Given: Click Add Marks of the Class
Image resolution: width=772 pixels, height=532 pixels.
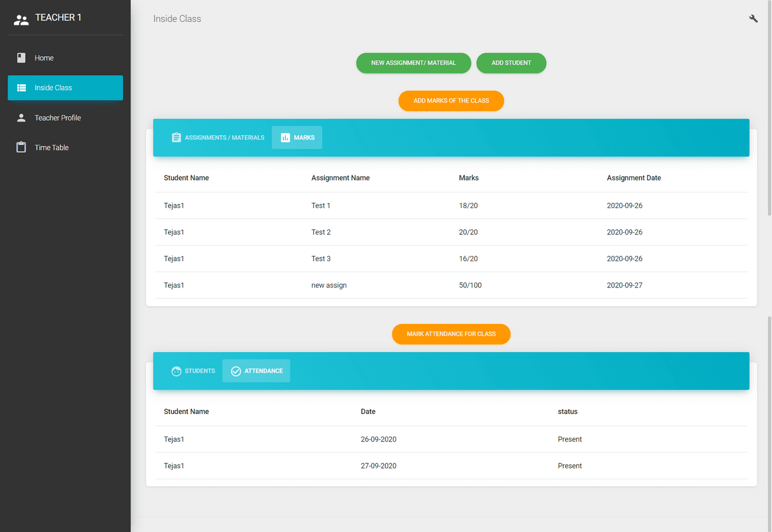Looking at the screenshot, I should click(451, 101).
